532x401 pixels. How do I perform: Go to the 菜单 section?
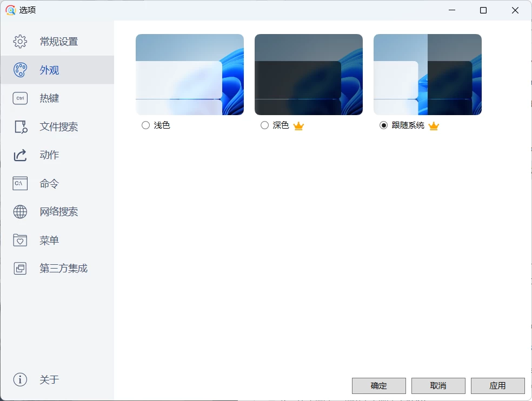click(57, 240)
